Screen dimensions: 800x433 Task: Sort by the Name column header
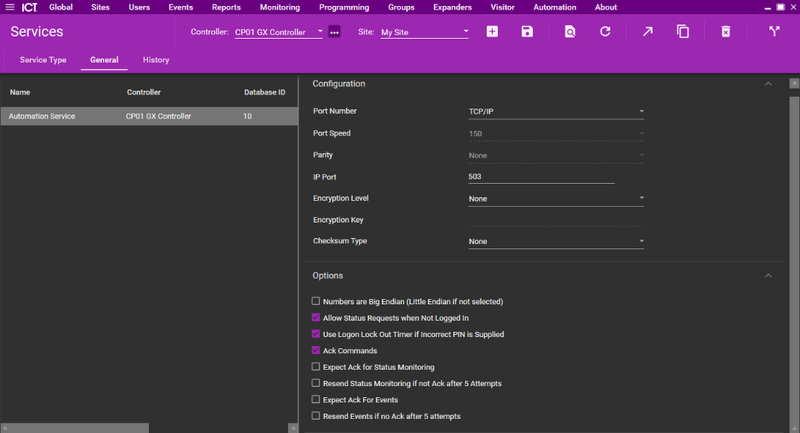(x=20, y=92)
